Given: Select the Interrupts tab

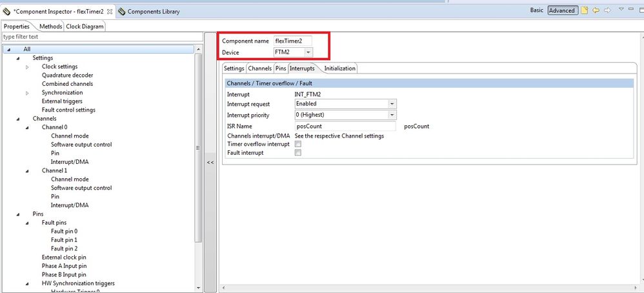Looking at the screenshot, I should 302,68.
